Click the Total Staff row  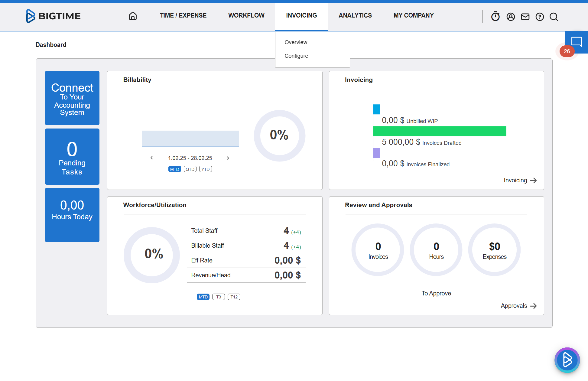(x=246, y=231)
